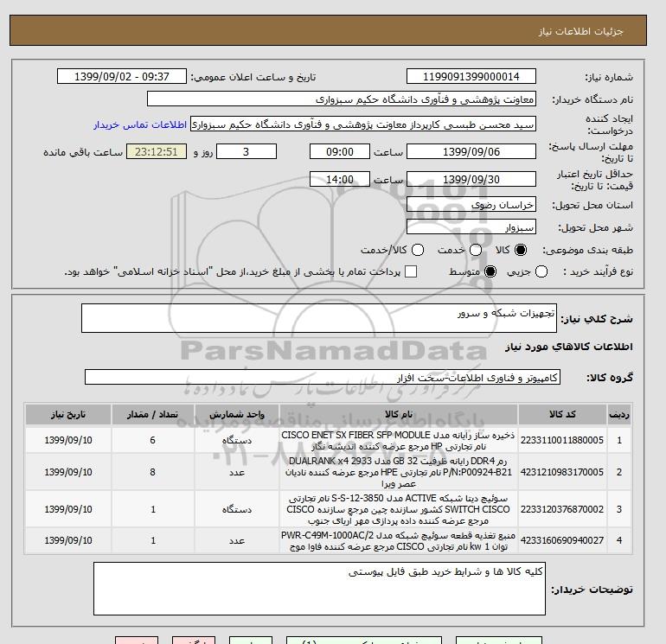Viewport: 666px width, 644px height.
Task: Select the خدمت radio button
Action: point(476,250)
